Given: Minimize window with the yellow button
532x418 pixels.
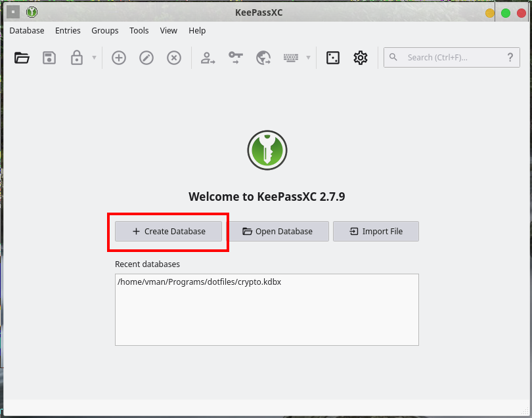Looking at the screenshot, I should [489, 13].
